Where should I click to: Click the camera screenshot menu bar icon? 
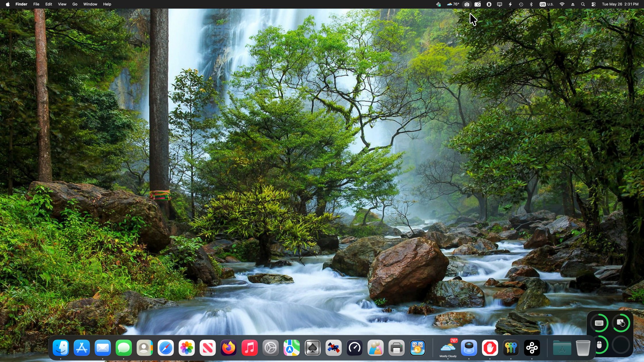[467, 4]
